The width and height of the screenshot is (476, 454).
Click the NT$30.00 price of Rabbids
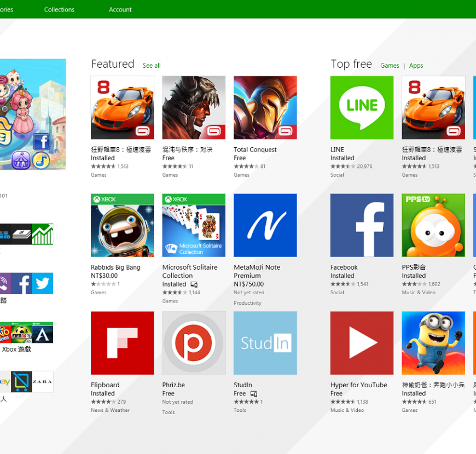pos(104,276)
